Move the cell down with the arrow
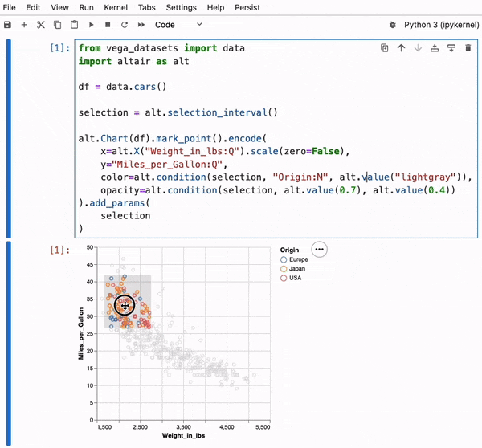The width and height of the screenshot is (482, 448). click(x=418, y=48)
